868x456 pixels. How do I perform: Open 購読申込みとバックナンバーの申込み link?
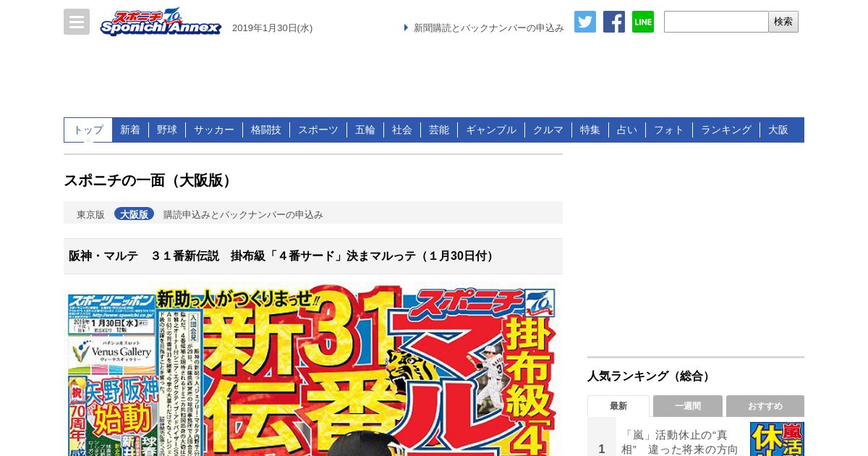(x=243, y=214)
